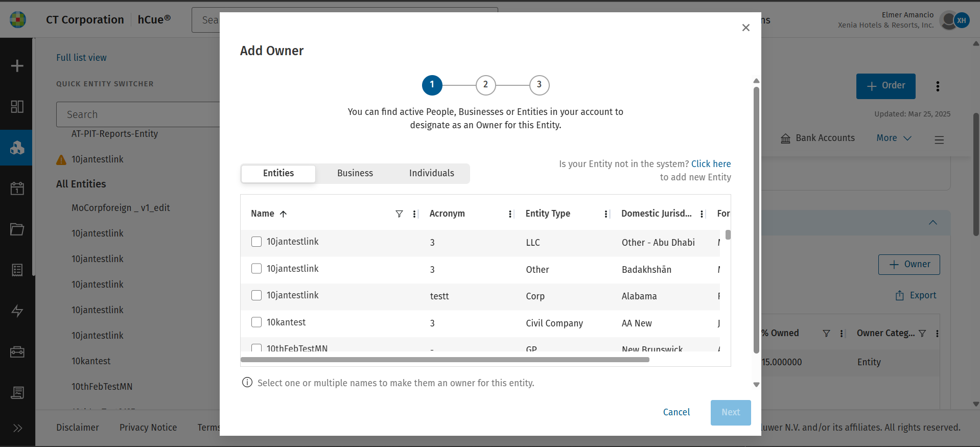
Task: Check the 10jantestlink Alabama row checkbox
Action: pos(256,295)
